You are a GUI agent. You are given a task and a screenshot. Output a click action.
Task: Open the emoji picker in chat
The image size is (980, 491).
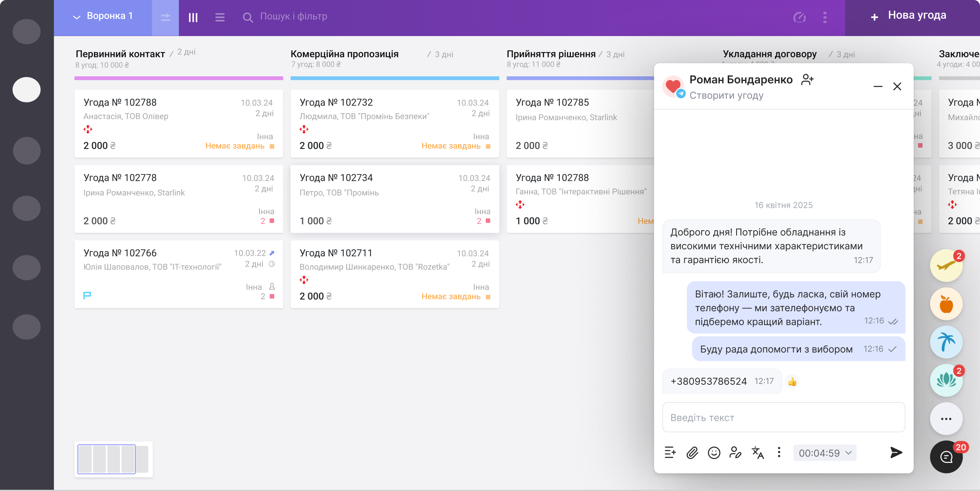click(714, 453)
